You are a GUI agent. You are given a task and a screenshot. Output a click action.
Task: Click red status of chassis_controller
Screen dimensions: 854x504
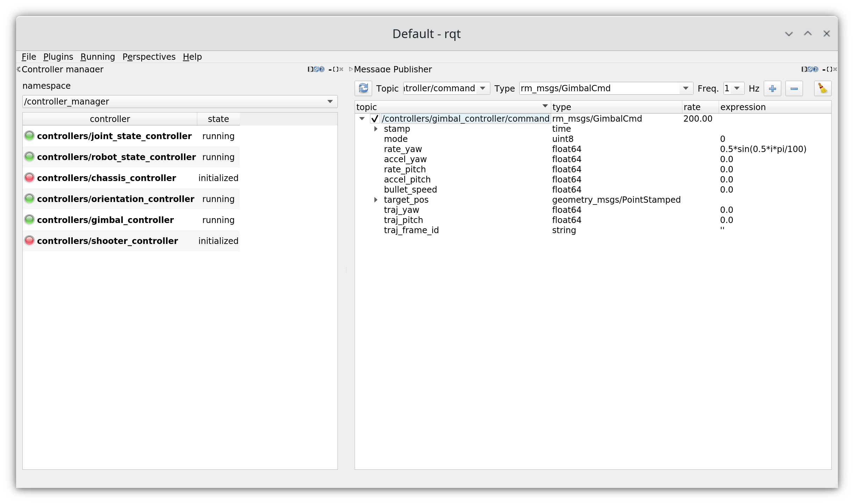click(29, 178)
